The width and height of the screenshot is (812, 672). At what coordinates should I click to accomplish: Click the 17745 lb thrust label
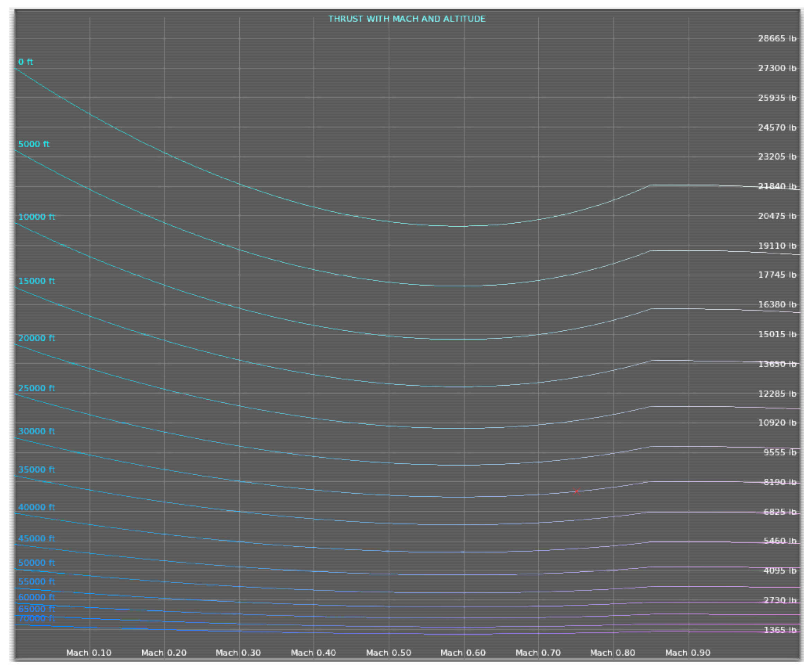click(777, 275)
